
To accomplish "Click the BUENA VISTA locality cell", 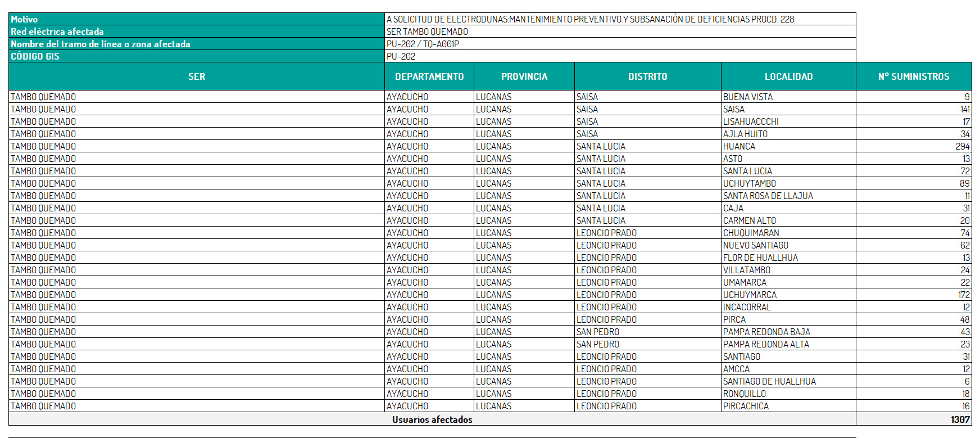I will (788, 97).
